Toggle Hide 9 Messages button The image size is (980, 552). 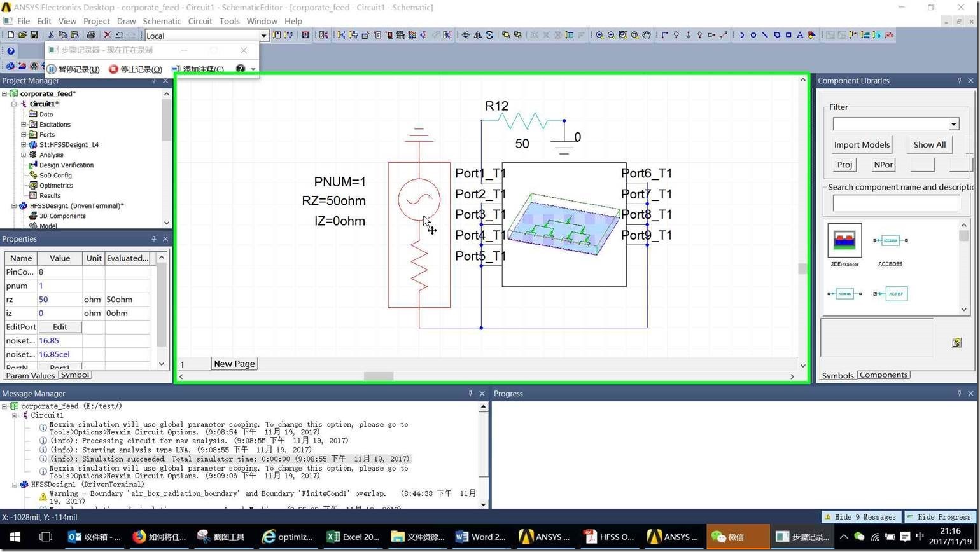[862, 517]
